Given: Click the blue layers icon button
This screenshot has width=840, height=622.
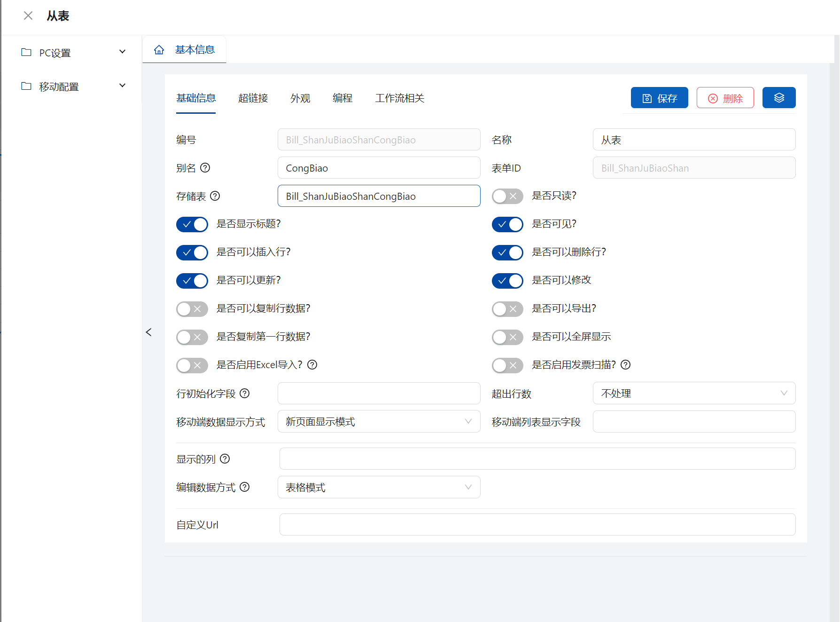Looking at the screenshot, I should pos(779,98).
